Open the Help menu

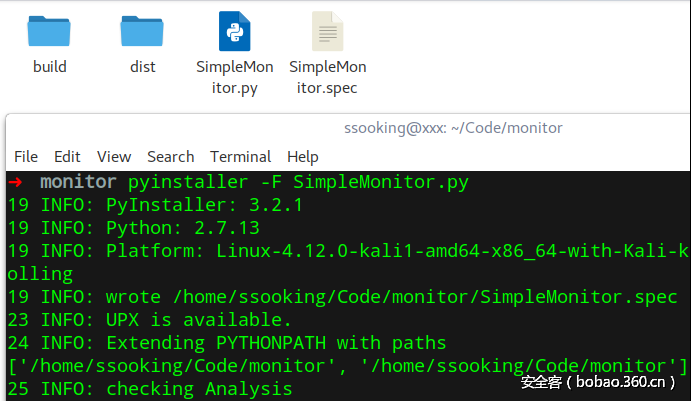pyautogui.click(x=302, y=156)
